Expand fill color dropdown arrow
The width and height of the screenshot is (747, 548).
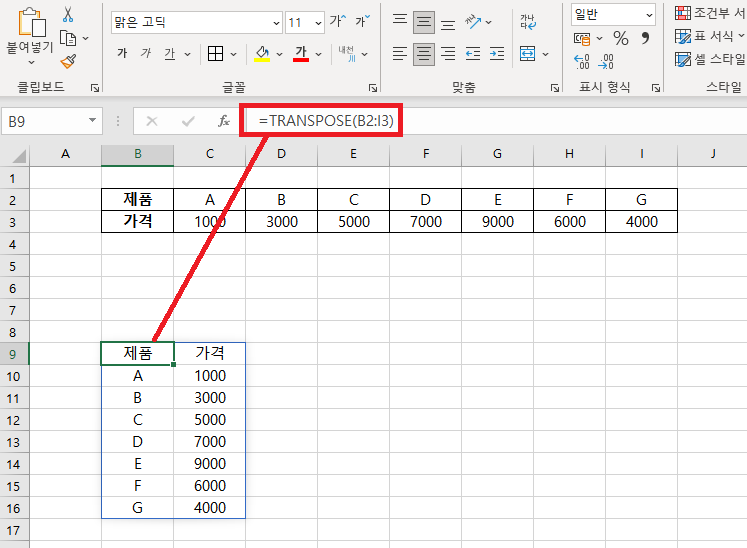[280, 54]
